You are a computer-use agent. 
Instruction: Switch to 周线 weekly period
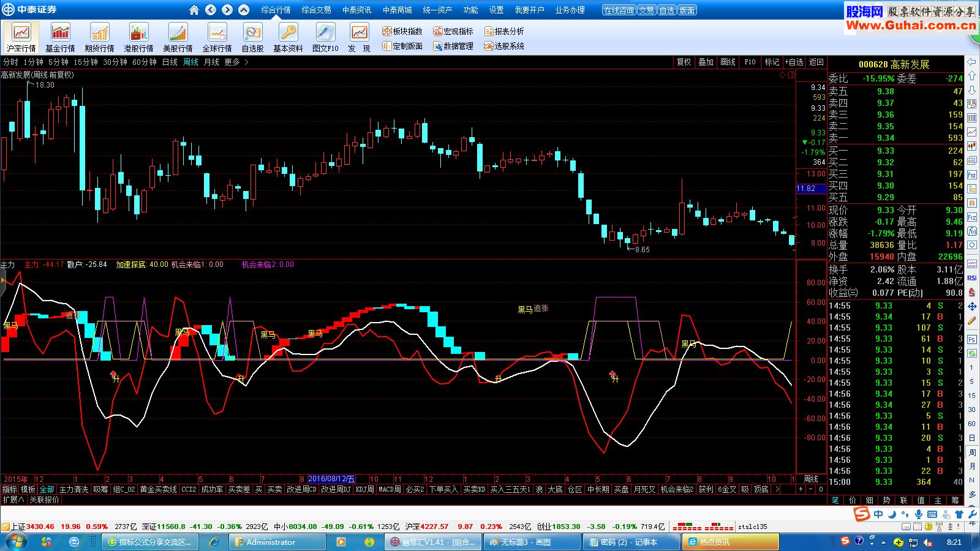191,62
